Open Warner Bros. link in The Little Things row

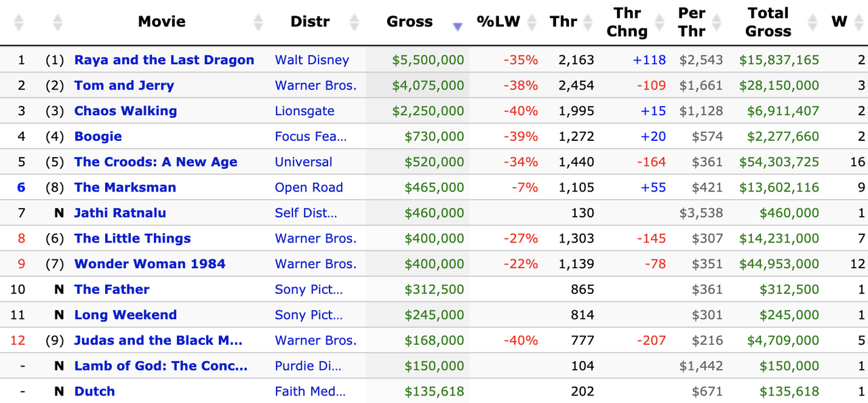315,238
